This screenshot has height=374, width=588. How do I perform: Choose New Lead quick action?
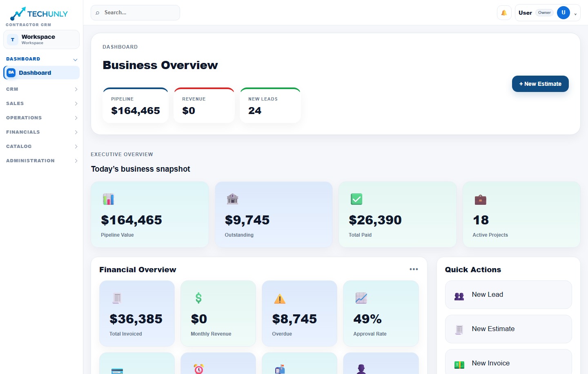point(508,295)
